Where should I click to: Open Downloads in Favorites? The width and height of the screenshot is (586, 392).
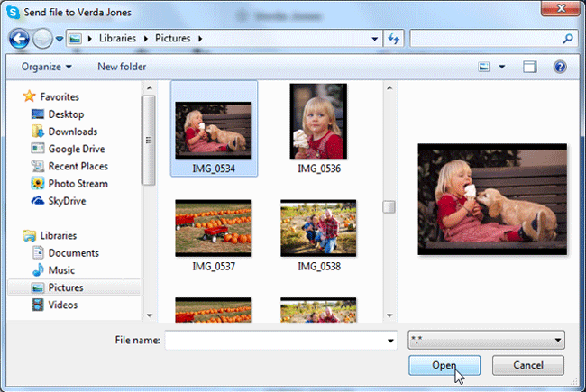coord(73,132)
